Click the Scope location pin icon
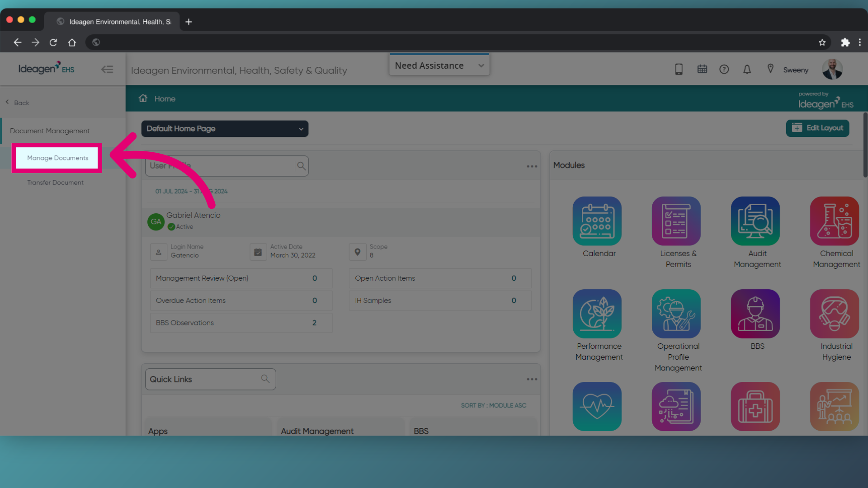Viewport: 868px width, 488px height. pyautogui.click(x=357, y=252)
